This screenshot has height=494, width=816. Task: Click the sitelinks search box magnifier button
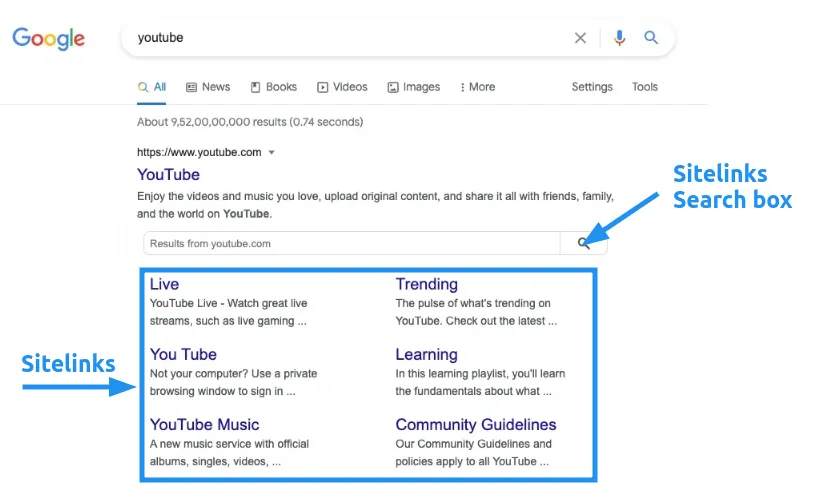[583, 243]
